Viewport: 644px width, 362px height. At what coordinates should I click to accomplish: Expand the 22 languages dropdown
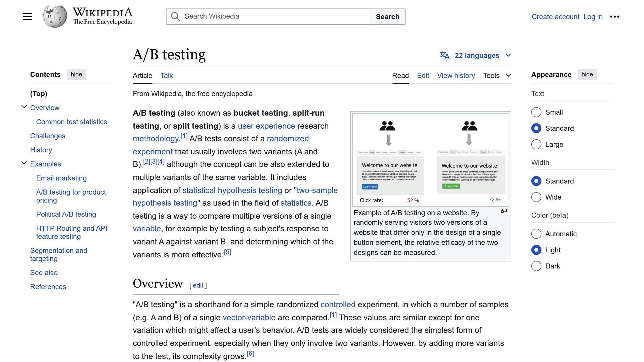point(478,55)
